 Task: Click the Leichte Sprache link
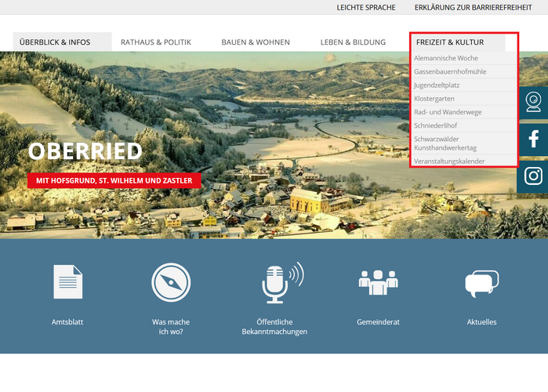tap(366, 7)
